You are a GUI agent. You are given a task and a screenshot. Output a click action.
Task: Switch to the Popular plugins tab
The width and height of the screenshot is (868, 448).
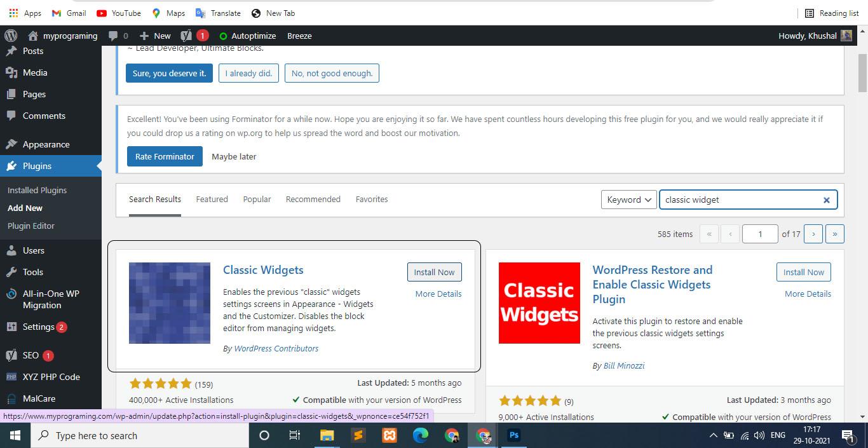[257, 199]
